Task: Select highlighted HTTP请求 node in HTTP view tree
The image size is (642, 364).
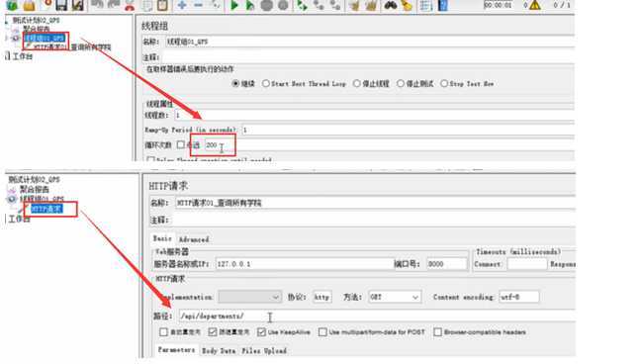Action: 46,209
